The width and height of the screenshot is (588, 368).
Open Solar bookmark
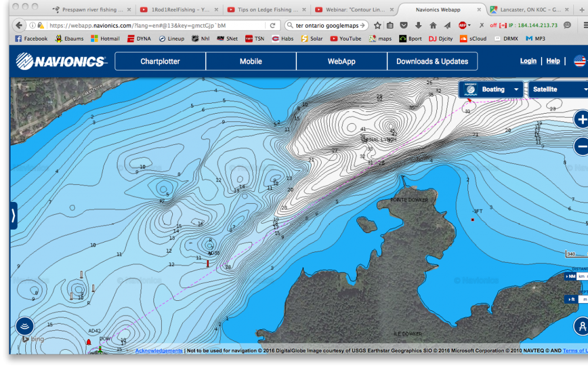(x=312, y=38)
